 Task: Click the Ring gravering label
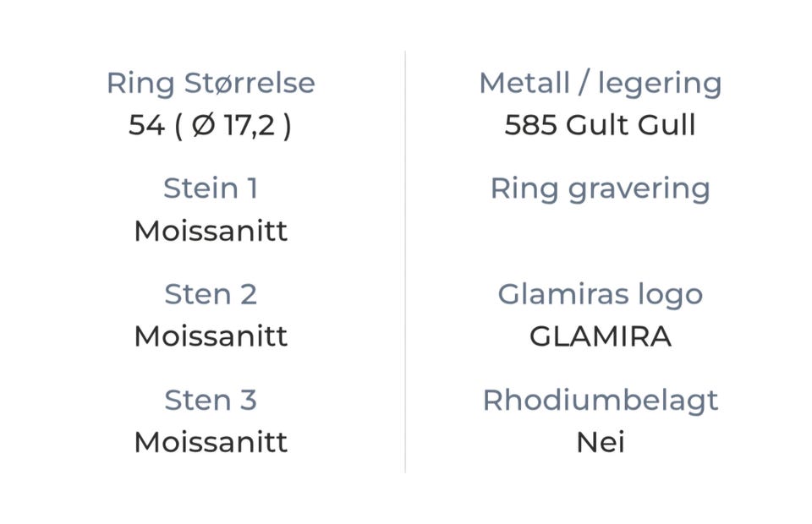pyautogui.click(x=600, y=188)
